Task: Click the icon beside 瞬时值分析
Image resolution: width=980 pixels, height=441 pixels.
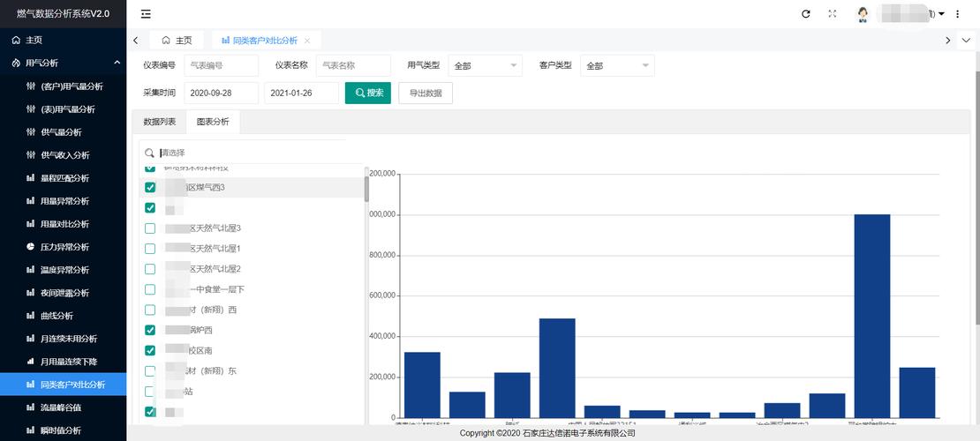Action: coord(30,430)
